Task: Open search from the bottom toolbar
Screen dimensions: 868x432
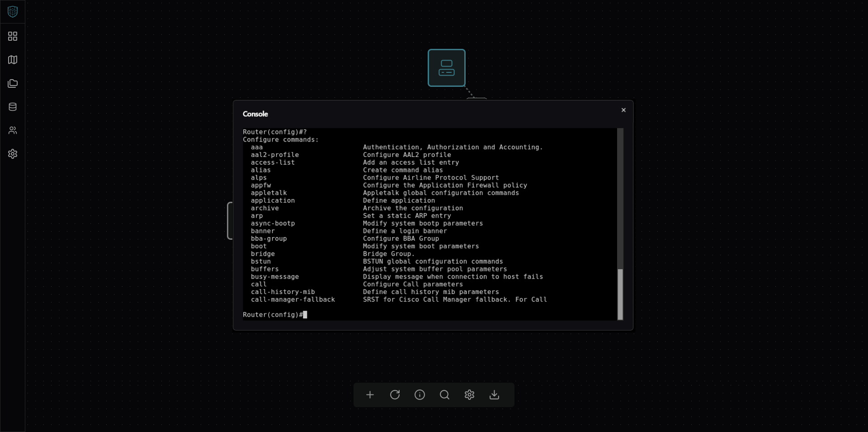Action: [444, 395]
